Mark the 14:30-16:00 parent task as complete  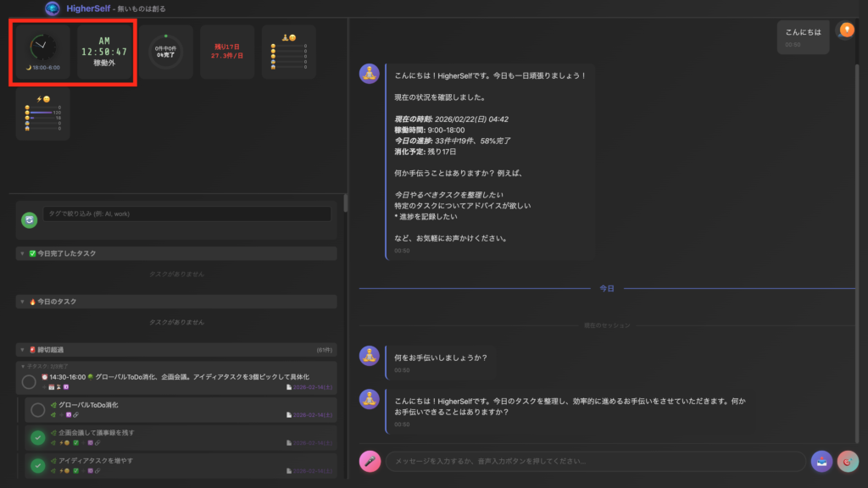click(29, 381)
